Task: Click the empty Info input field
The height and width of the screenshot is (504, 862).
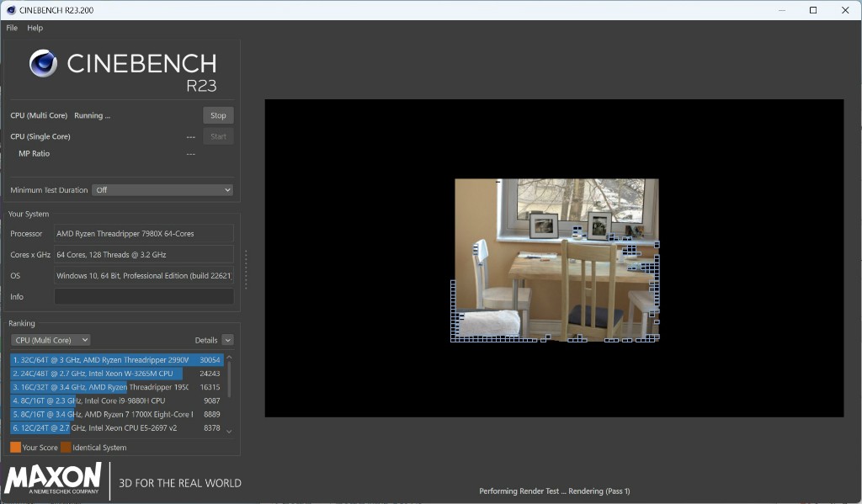Action: (x=144, y=297)
